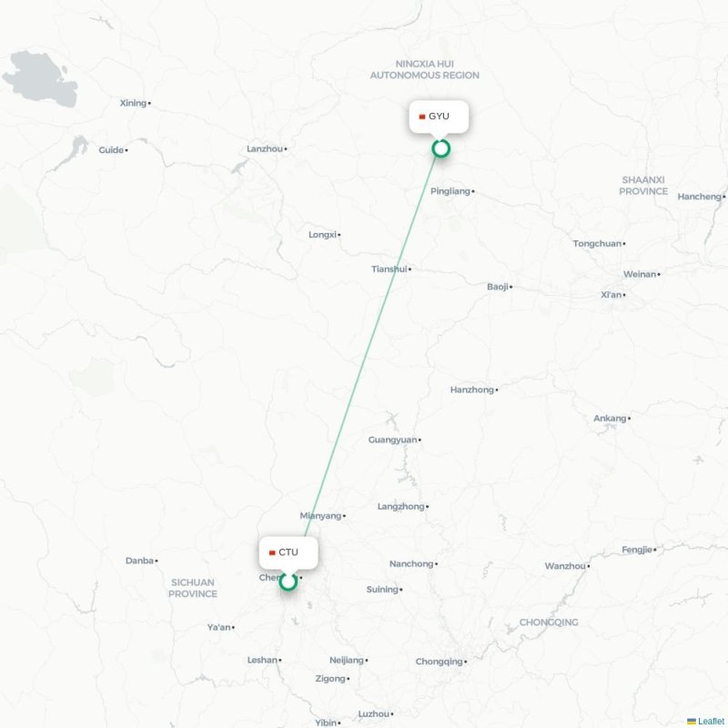The image size is (728, 728).
Task: Click the GYU airport circle marker
Action: [440, 148]
